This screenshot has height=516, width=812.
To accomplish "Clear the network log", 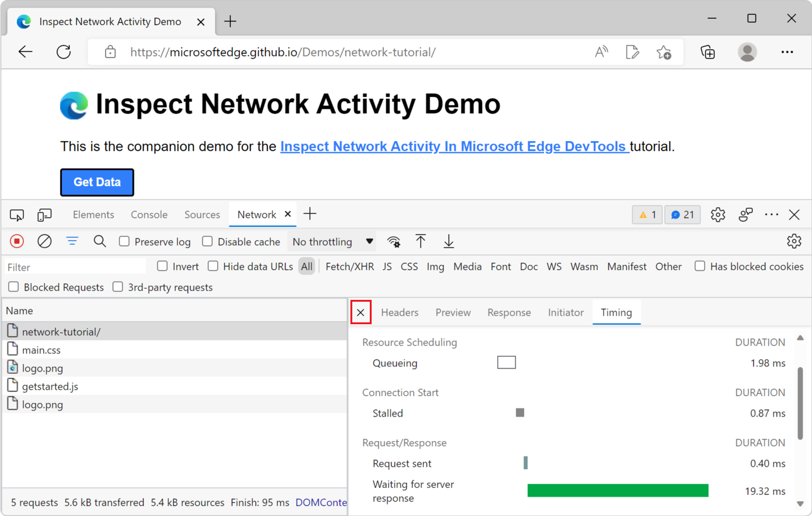I will (x=44, y=241).
